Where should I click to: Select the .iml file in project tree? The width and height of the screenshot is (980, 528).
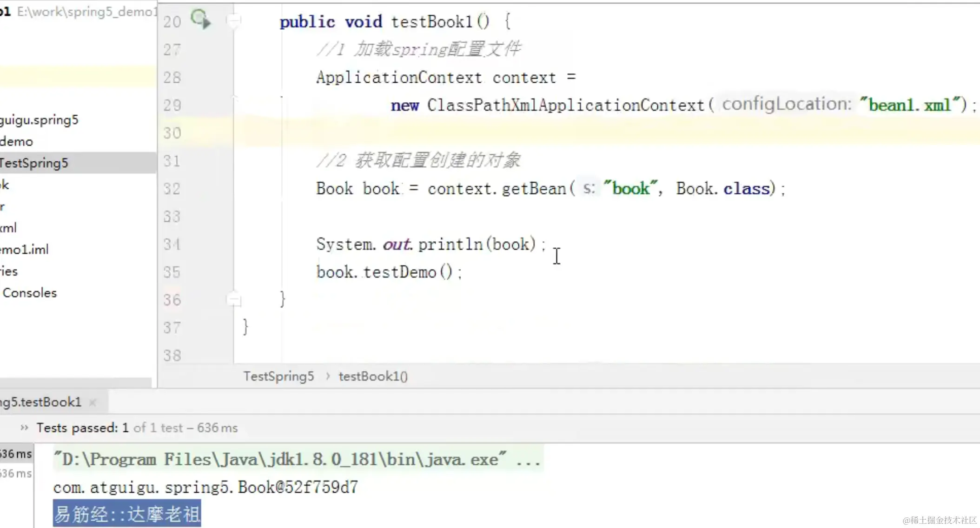click(x=25, y=250)
